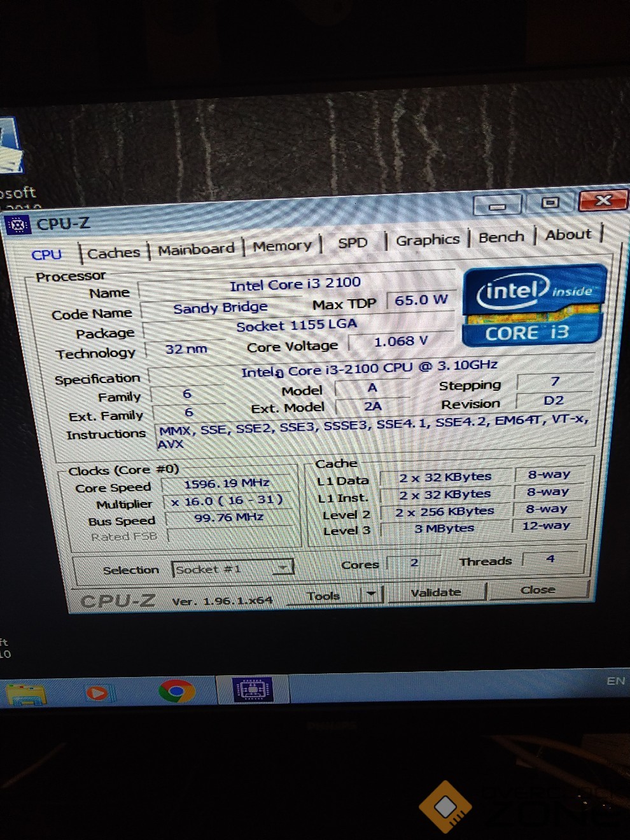Click the Bus Speed 99.76 MHz value
The width and height of the screenshot is (630, 840).
(229, 517)
